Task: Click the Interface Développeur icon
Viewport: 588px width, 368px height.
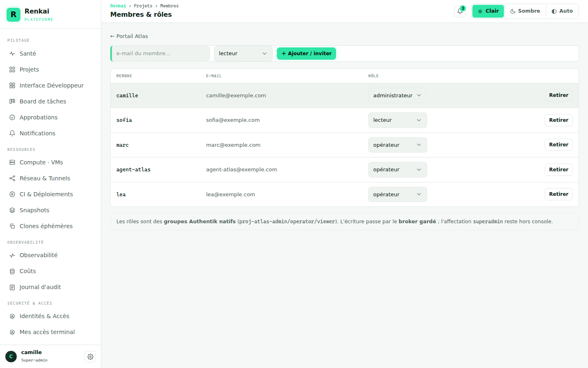Action: point(12,85)
